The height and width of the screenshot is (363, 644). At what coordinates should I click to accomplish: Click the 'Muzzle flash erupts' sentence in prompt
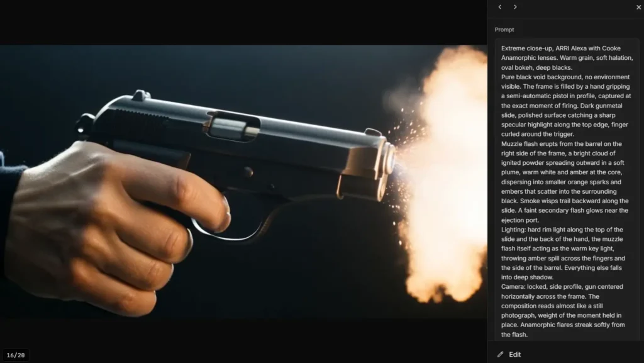pos(564,182)
